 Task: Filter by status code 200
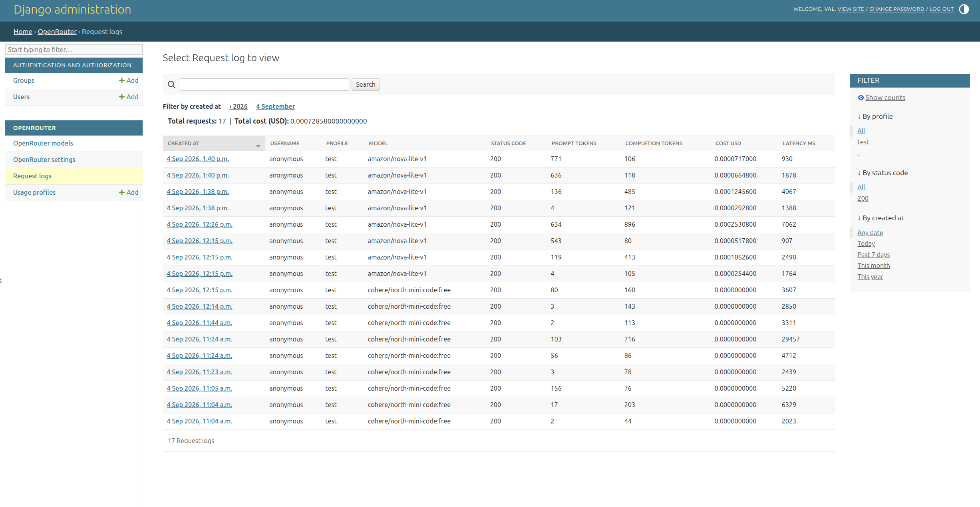click(863, 198)
